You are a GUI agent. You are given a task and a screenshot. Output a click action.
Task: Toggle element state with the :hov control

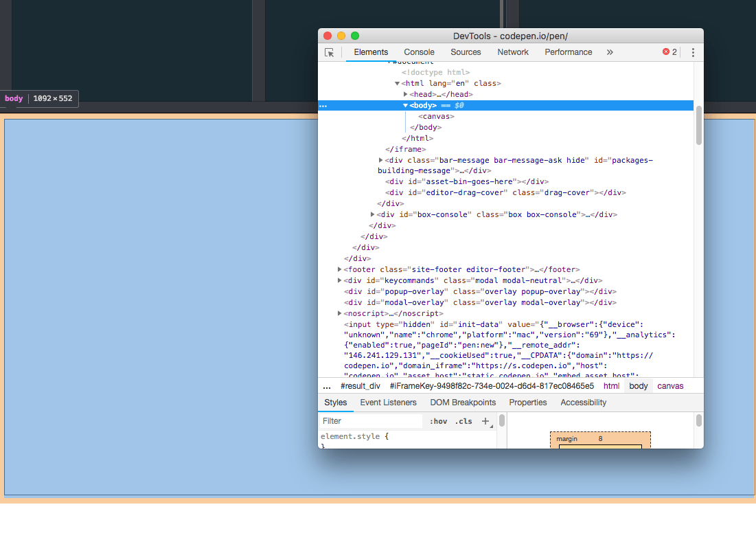[x=439, y=420]
